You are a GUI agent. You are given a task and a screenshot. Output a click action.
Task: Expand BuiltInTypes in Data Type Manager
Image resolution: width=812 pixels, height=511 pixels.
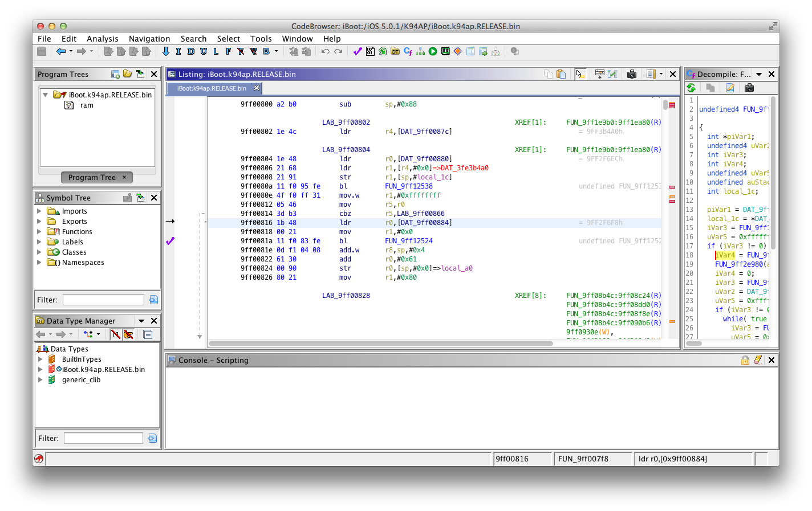coord(40,359)
